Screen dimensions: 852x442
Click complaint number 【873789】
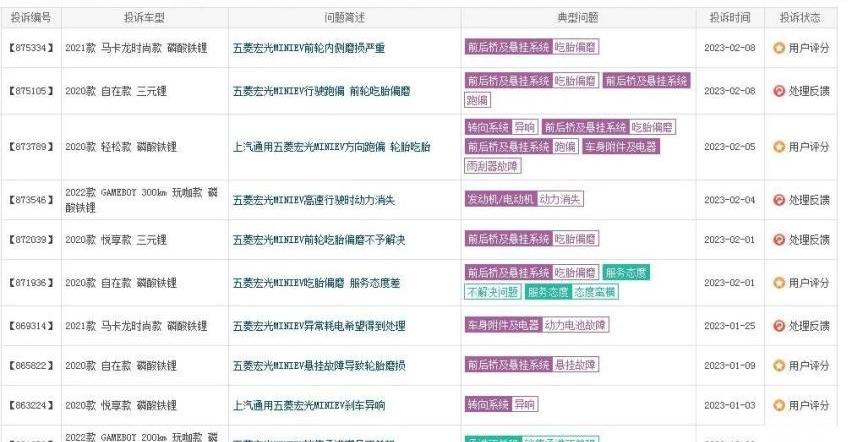[x=31, y=147]
